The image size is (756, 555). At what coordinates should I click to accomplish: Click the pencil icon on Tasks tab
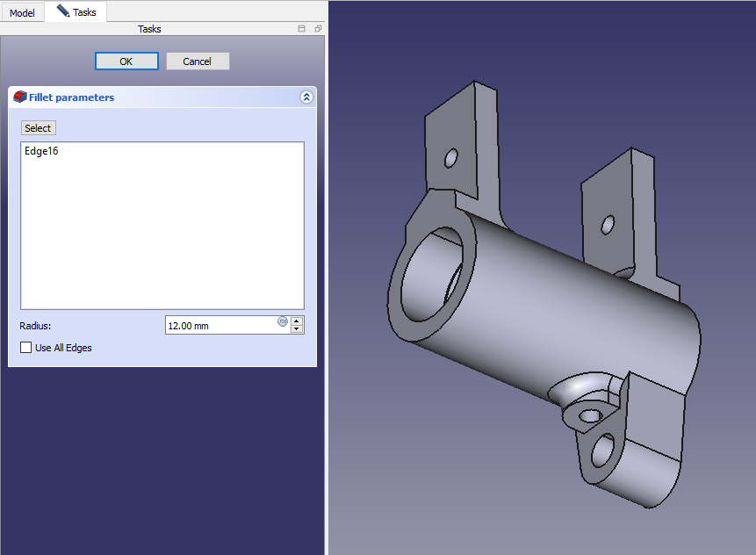(63, 11)
